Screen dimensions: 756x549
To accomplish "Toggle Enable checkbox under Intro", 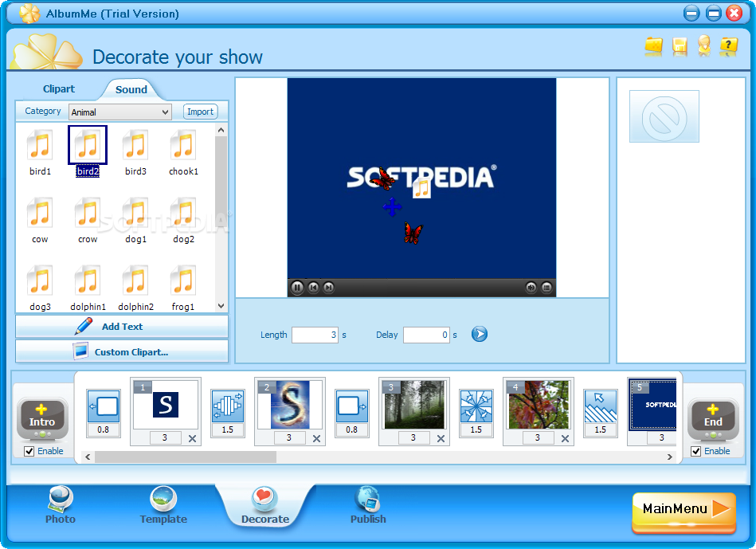I will click(29, 451).
